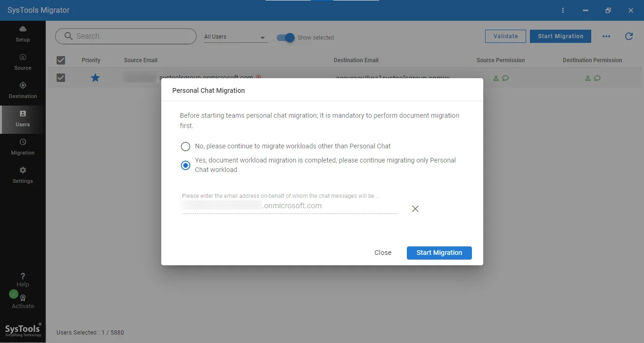Click the Source Email column header
This screenshot has height=343, width=644.
(x=140, y=60)
